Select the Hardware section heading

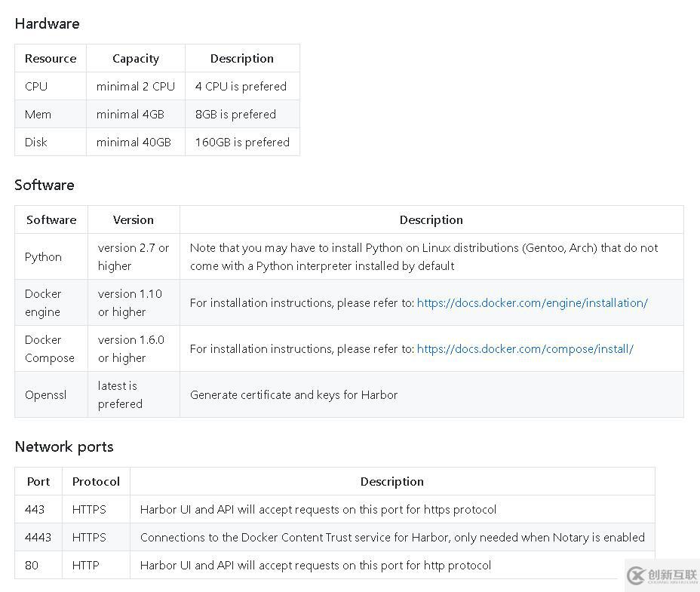click(x=48, y=23)
